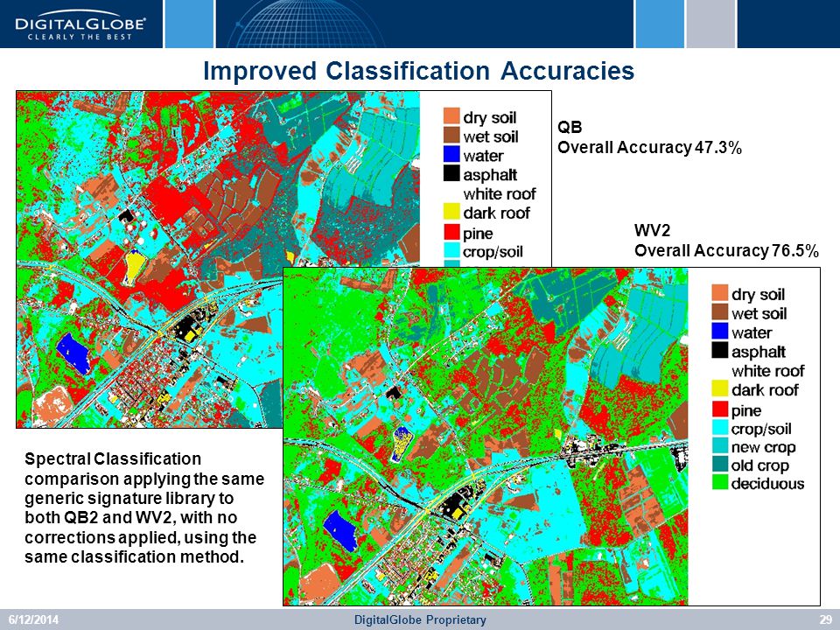This screenshot has height=630, width=840.
Task: Click the "WV2" heading text
Action: click(x=652, y=231)
